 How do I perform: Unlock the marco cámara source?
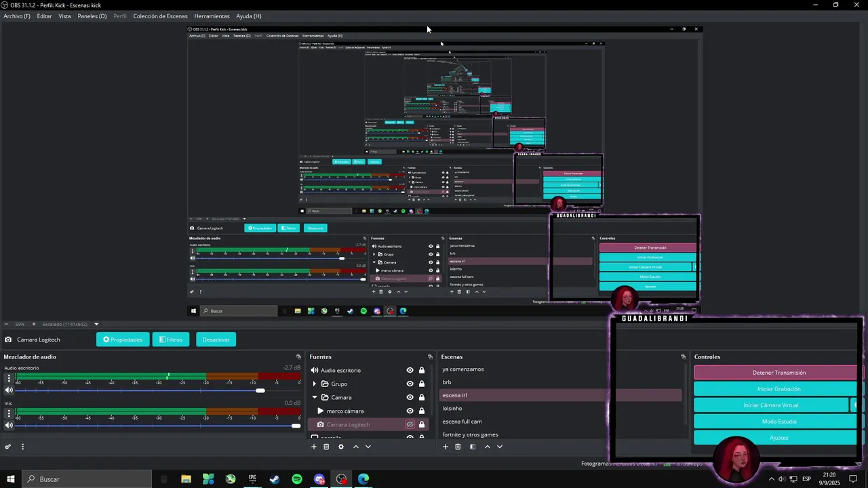point(422,411)
